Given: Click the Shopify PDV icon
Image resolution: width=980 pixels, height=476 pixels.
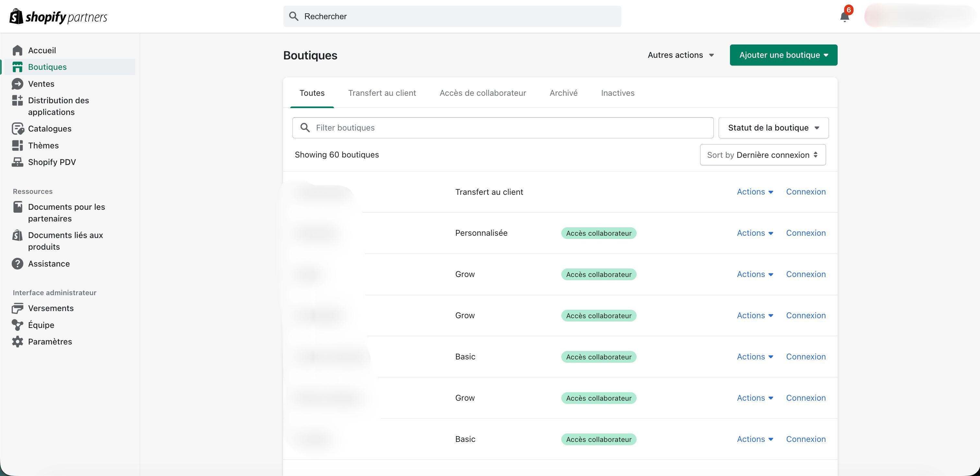Looking at the screenshot, I should pos(18,162).
